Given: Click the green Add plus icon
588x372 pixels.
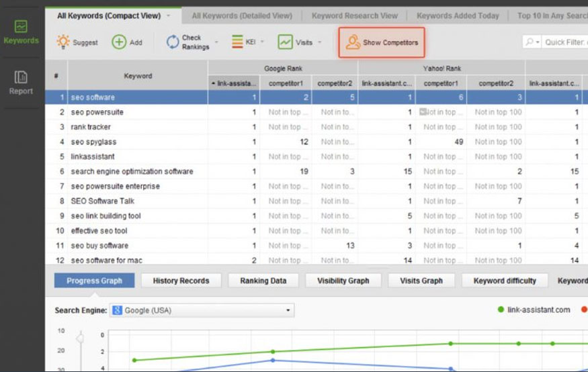Looking at the screenshot, I should (x=119, y=42).
